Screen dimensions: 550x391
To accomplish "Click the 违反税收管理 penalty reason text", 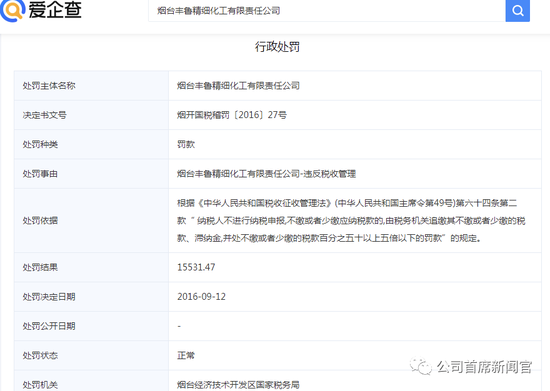I will [x=329, y=174].
